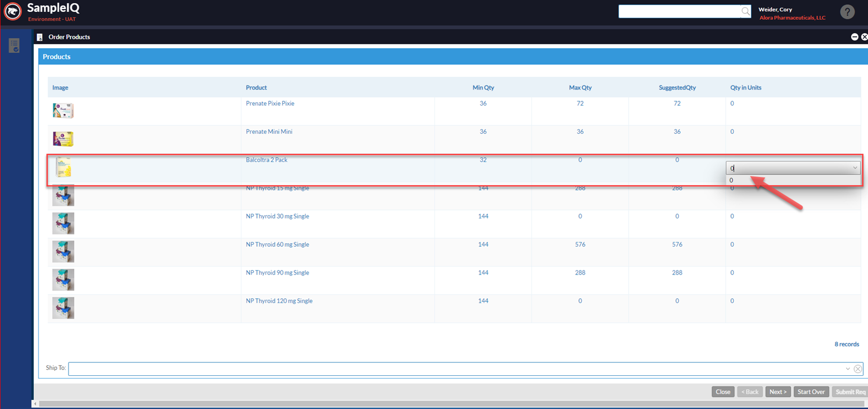This screenshot has width=868, height=409.
Task: Open the Prenate Pixie Pixie product image
Action: click(63, 110)
